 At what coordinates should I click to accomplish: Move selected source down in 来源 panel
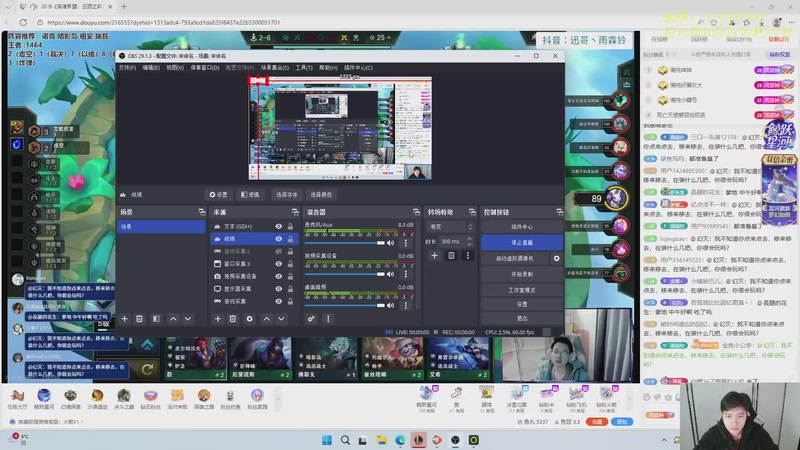point(282,319)
